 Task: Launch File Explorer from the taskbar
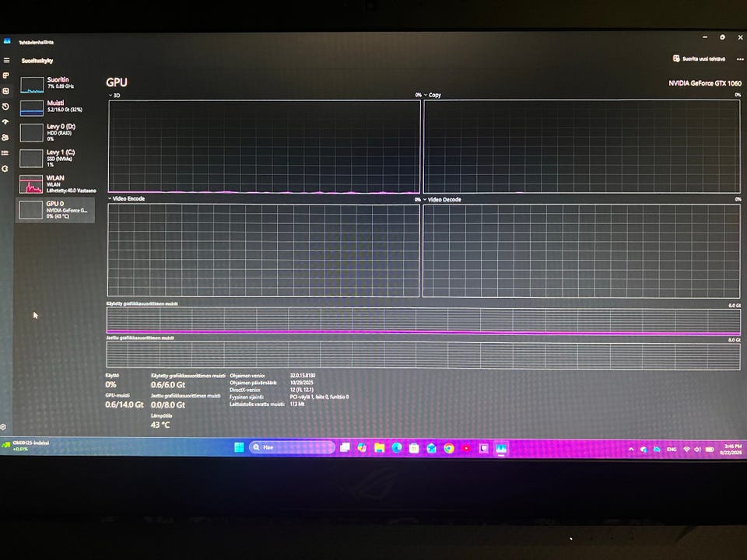[380, 448]
